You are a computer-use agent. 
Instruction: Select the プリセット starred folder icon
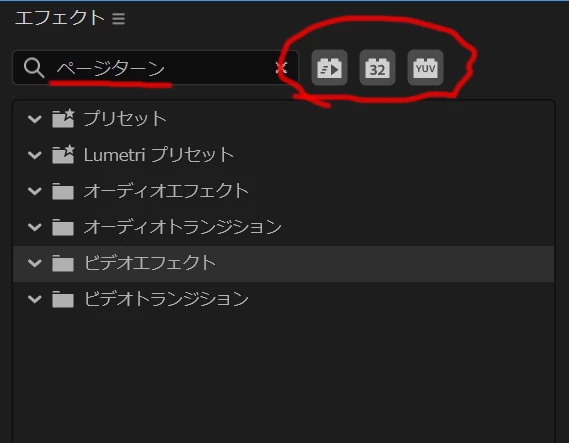pyautogui.click(x=63, y=118)
